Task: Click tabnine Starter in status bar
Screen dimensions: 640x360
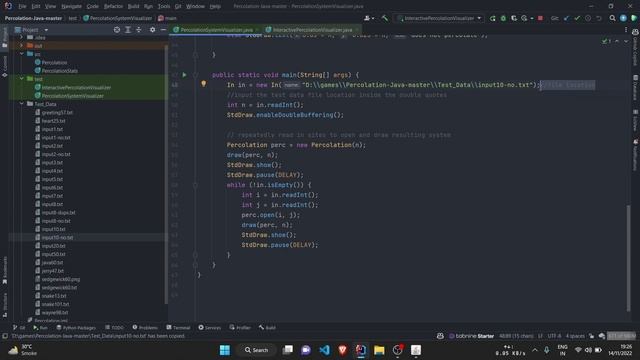Action: pyautogui.click(x=471, y=336)
